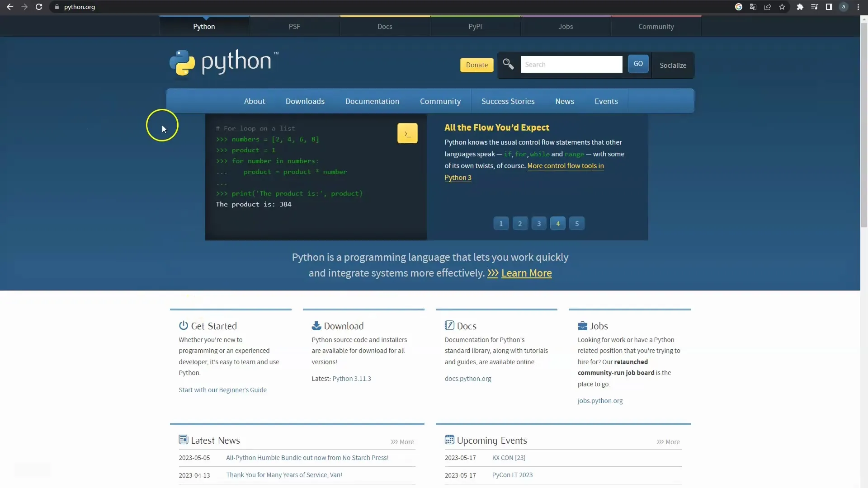The width and height of the screenshot is (868, 488).
Task: Select slideshow page 2 toggle button
Action: click(x=520, y=224)
